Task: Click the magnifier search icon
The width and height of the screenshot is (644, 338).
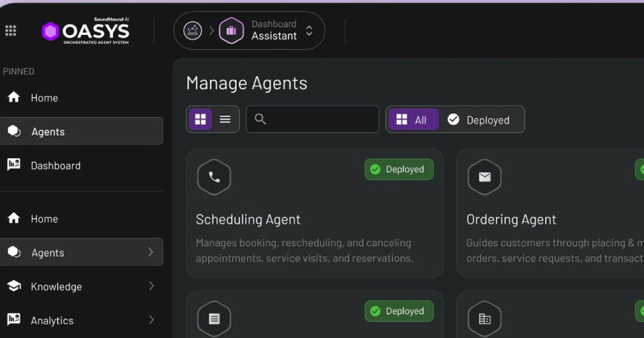Action: pyautogui.click(x=260, y=119)
